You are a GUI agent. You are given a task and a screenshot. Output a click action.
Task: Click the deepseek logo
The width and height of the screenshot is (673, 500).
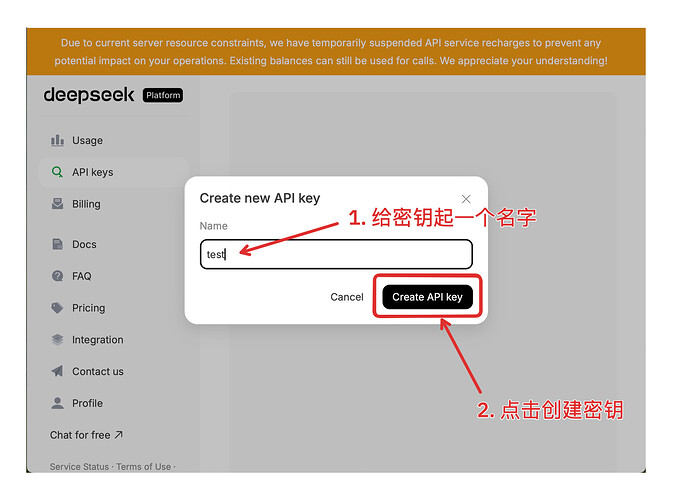point(89,95)
